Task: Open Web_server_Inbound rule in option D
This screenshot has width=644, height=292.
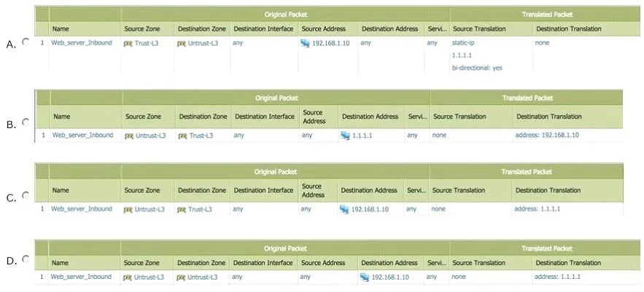Action: point(81,277)
